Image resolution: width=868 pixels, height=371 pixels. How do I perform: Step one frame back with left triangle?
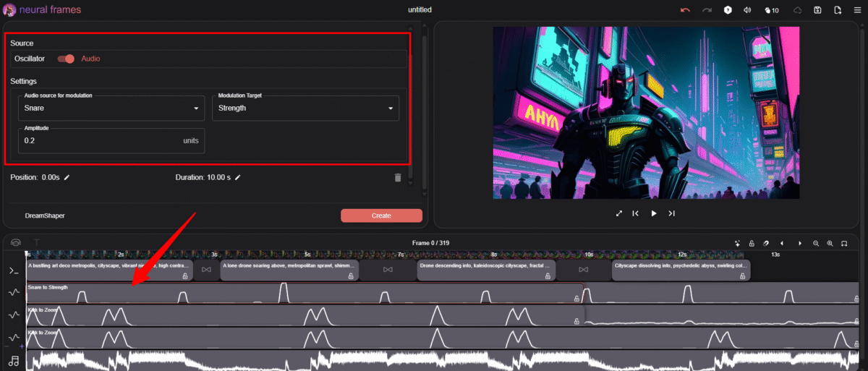781,243
